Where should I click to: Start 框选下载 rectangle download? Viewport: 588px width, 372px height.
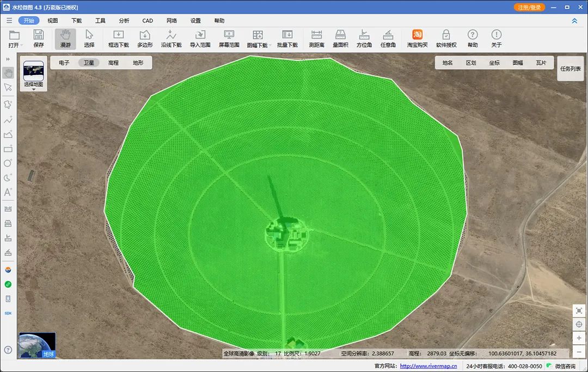coord(119,39)
